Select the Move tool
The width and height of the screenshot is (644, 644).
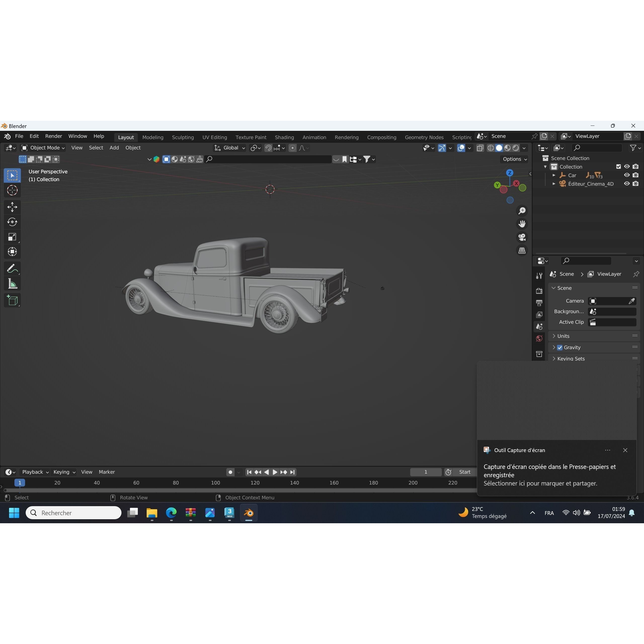(x=12, y=207)
